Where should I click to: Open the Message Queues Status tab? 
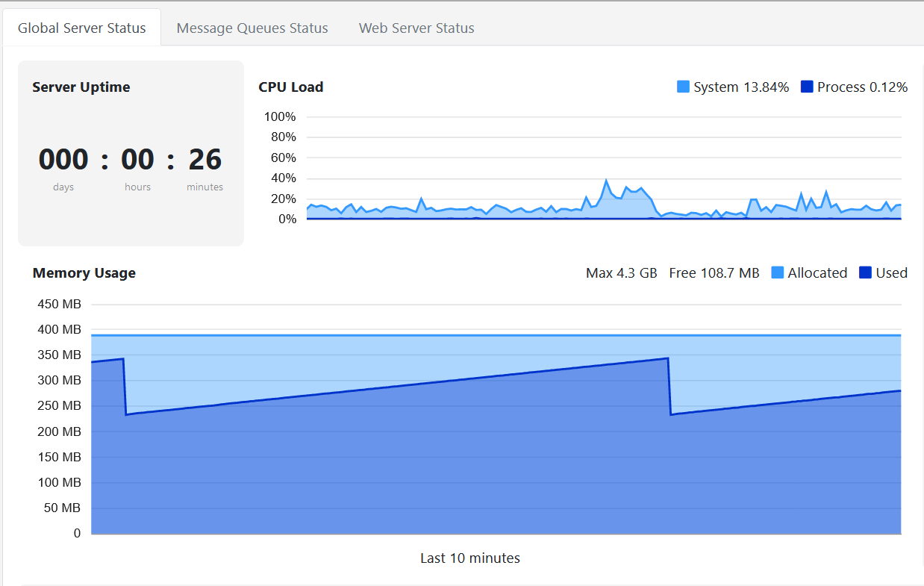coord(252,28)
